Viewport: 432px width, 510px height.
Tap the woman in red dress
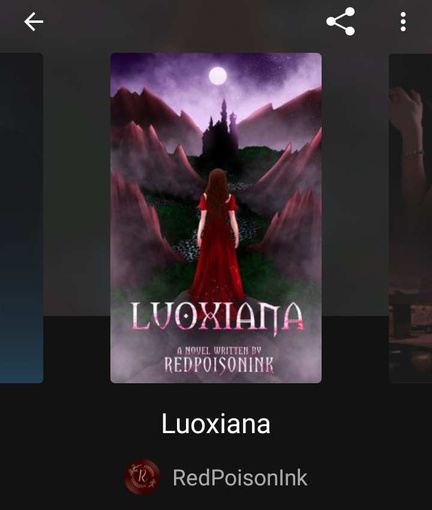[218, 235]
